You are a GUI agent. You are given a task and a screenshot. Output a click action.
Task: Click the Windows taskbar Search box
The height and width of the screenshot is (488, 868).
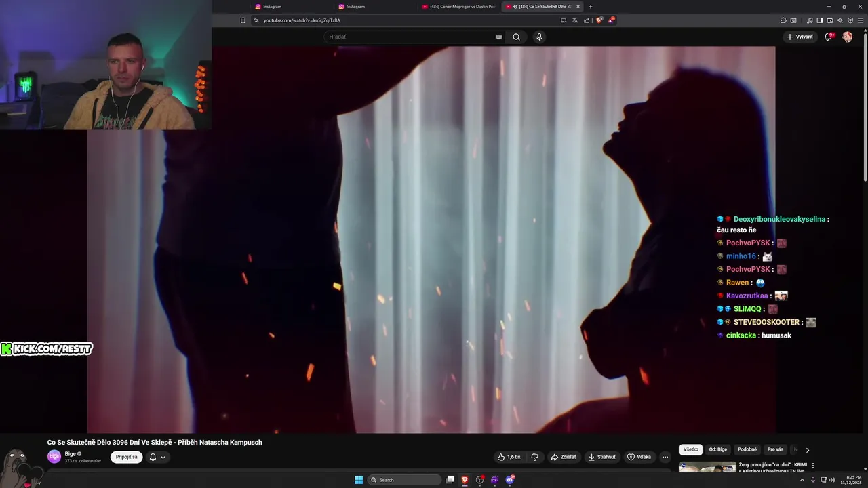(405, 480)
